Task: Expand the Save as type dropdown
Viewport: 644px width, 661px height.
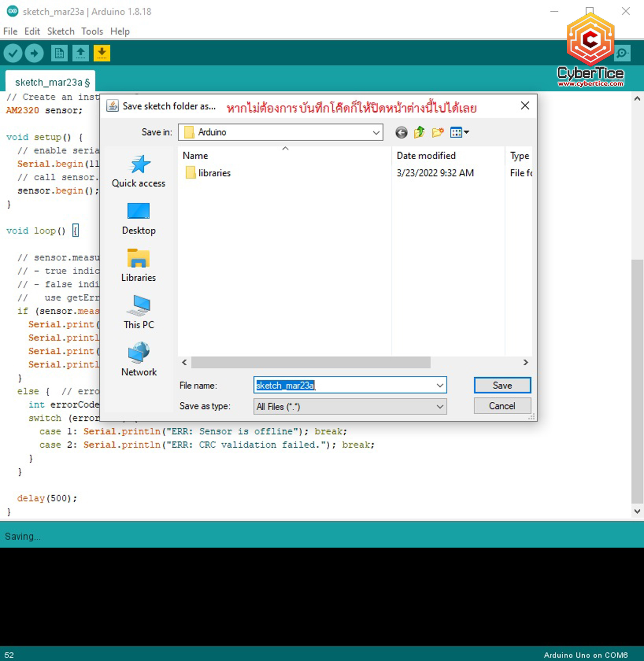Action: [439, 406]
